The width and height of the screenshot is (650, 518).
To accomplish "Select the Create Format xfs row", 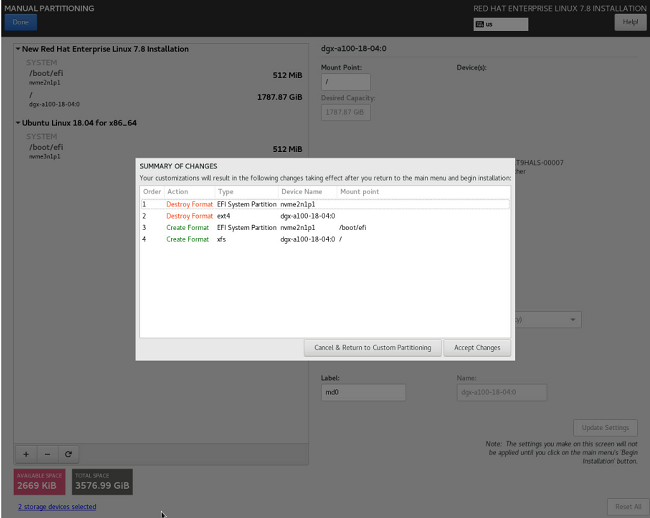I will 324,239.
